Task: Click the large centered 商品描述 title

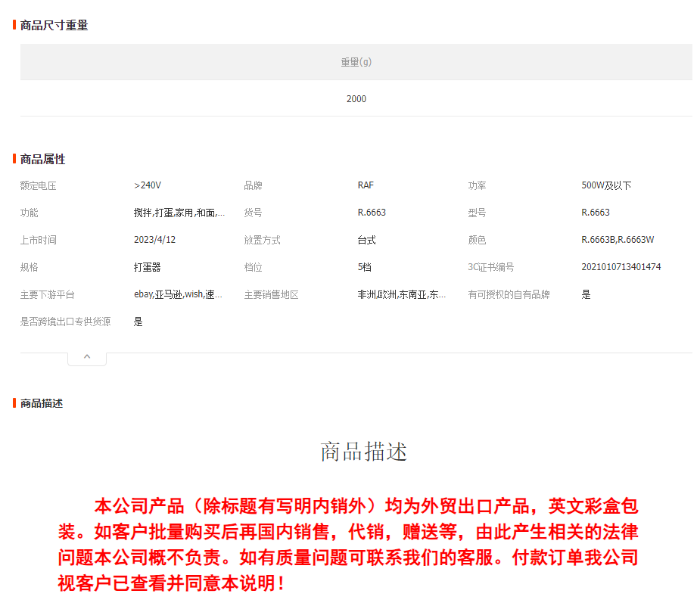Action: pos(363,452)
